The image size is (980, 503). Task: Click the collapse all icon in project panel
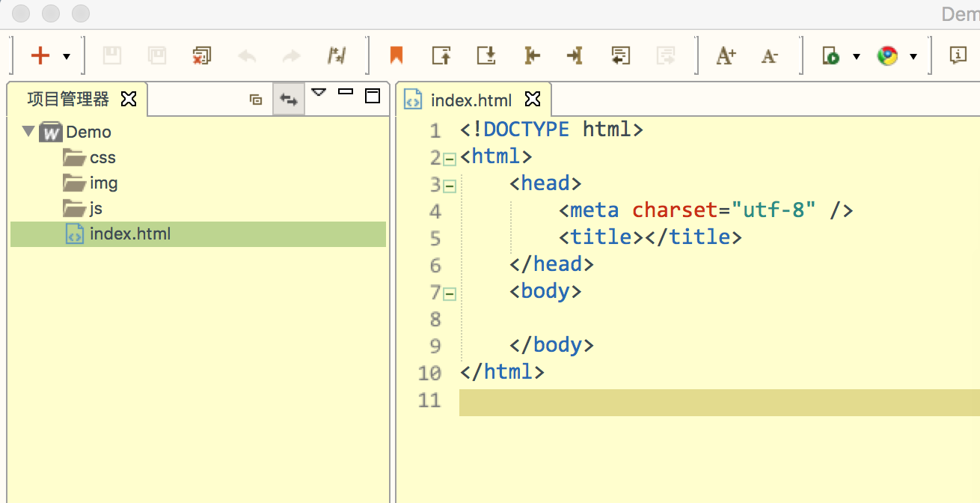pos(256,99)
